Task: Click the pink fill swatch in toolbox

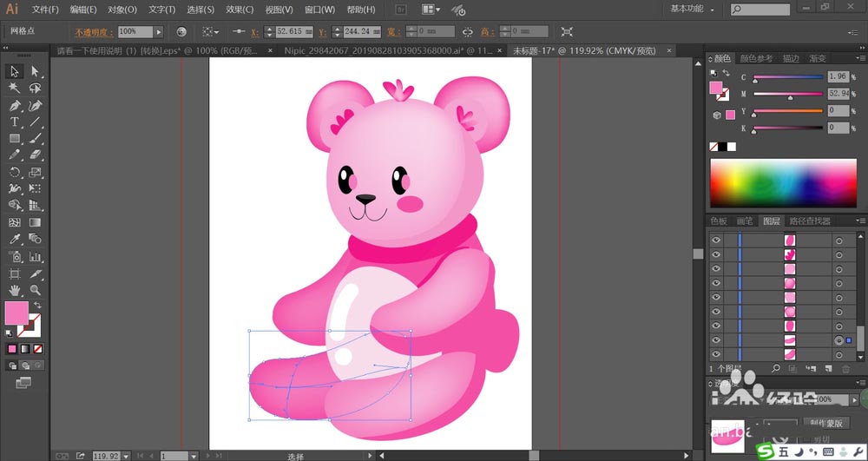Action: tap(16, 313)
